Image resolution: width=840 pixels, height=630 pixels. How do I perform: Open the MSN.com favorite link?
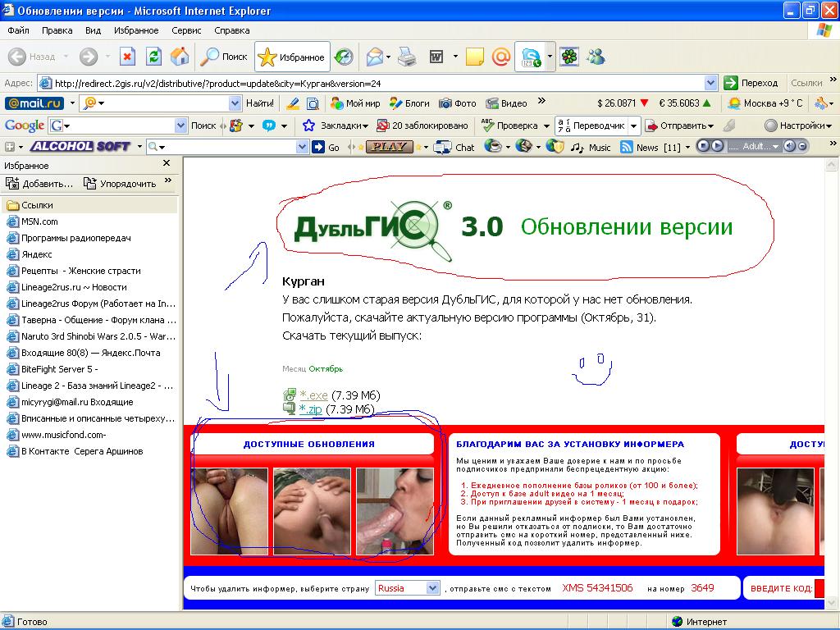[x=39, y=221]
